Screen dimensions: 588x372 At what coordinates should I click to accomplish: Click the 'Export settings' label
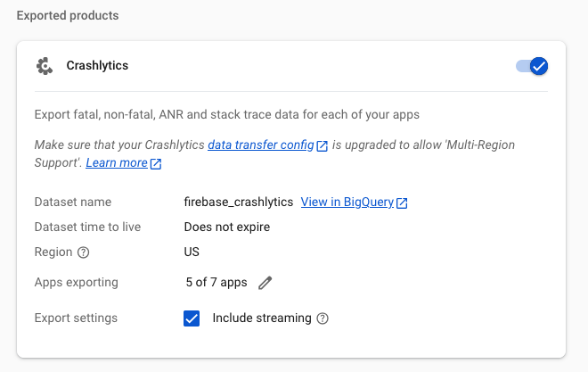[x=76, y=318]
